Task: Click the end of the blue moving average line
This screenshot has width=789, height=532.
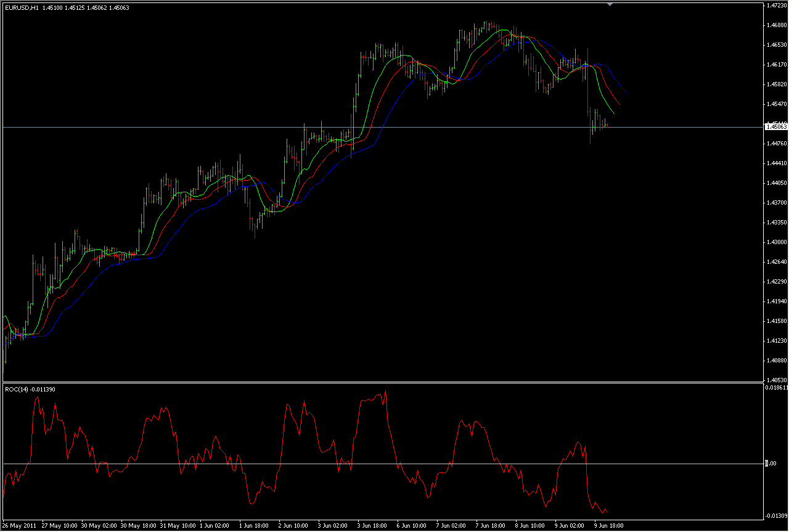Action: 627,93
